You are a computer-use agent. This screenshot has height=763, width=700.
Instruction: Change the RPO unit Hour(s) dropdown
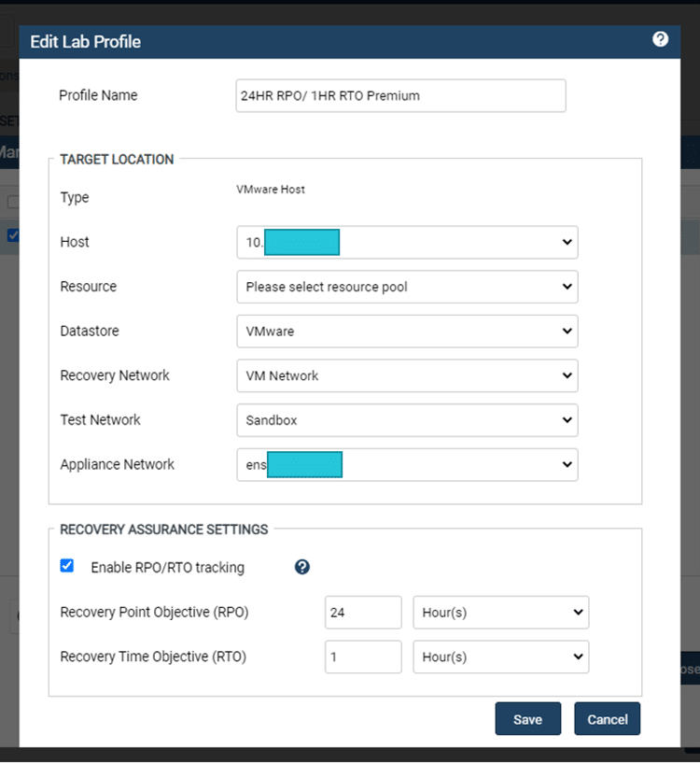coord(501,612)
